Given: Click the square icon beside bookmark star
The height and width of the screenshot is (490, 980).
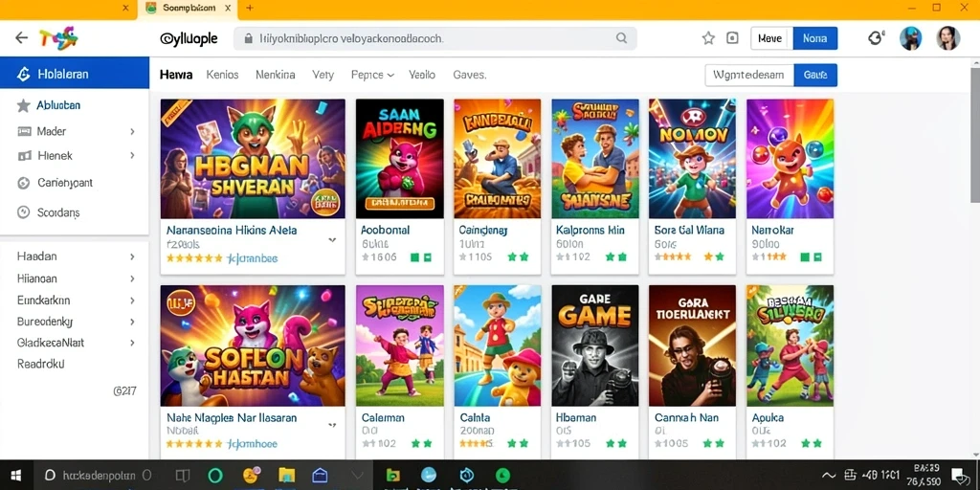Looking at the screenshot, I should (x=732, y=38).
